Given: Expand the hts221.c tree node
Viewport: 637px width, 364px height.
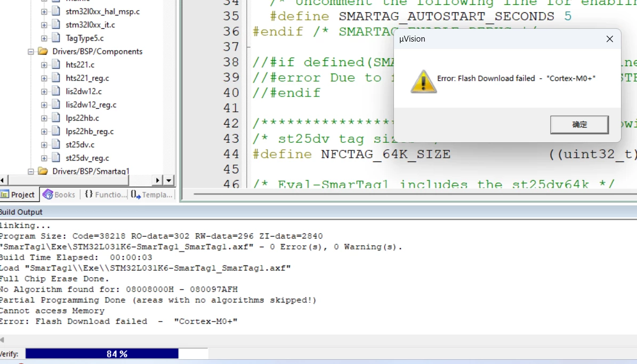Looking at the screenshot, I should (x=44, y=65).
